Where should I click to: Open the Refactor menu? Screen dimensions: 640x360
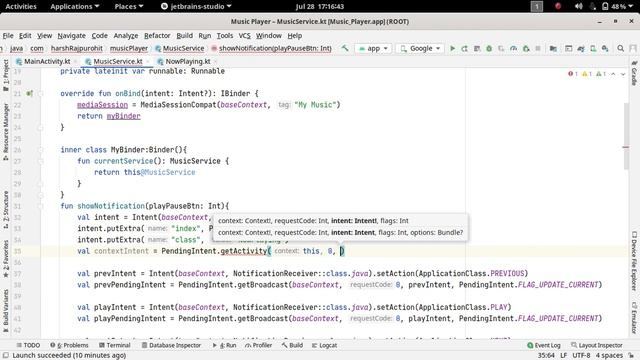(157, 36)
